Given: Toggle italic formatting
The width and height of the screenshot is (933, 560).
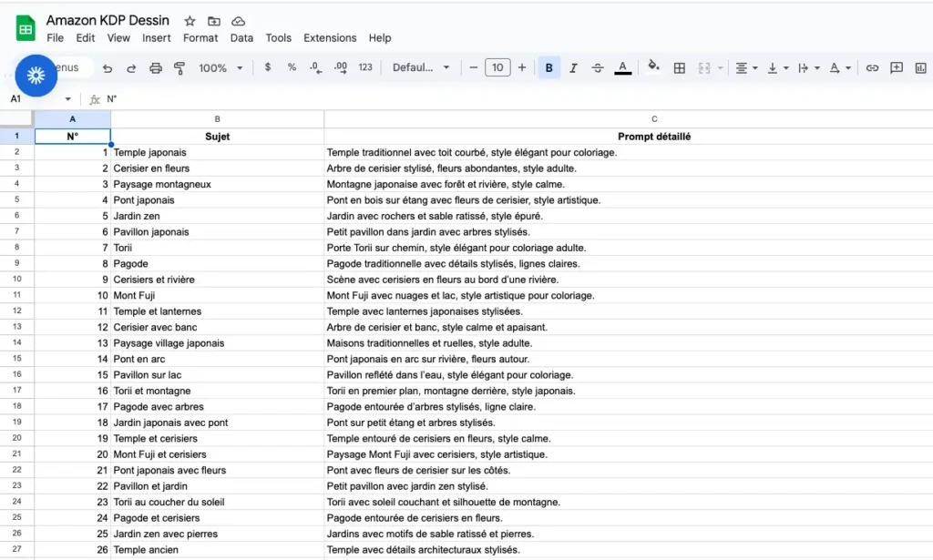Looking at the screenshot, I should click(x=573, y=68).
